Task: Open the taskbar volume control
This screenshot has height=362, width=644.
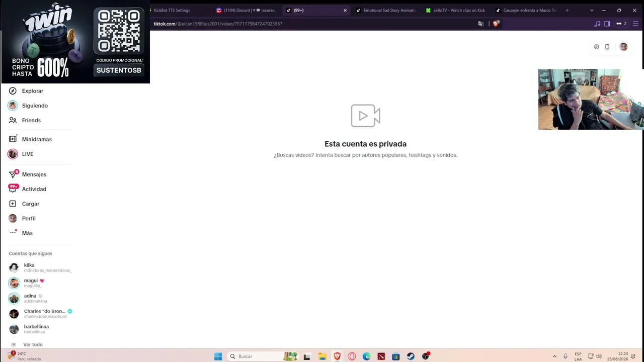Action: [x=599, y=356]
